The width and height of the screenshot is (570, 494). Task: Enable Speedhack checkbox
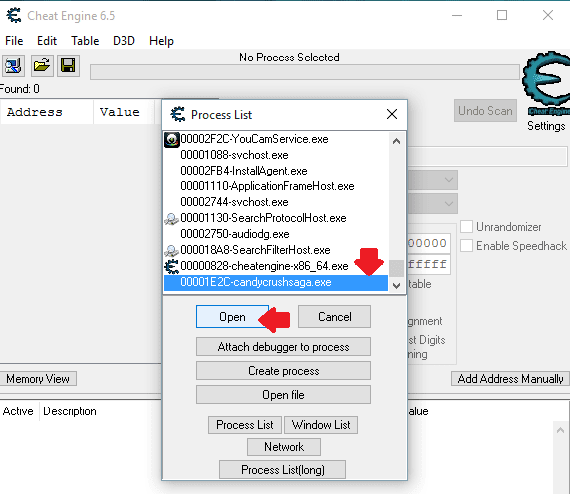click(466, 245)
